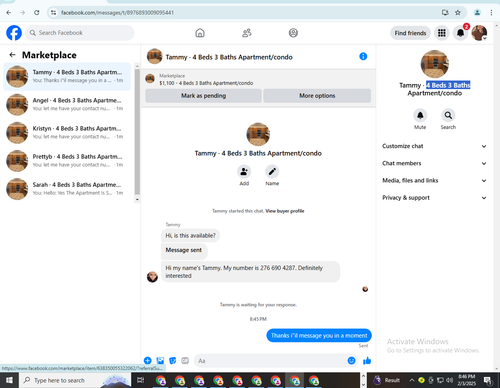Click the conversation list scrollbar down arrow
The width and height of the screenshot is (500, 388).
pos(137,199)
